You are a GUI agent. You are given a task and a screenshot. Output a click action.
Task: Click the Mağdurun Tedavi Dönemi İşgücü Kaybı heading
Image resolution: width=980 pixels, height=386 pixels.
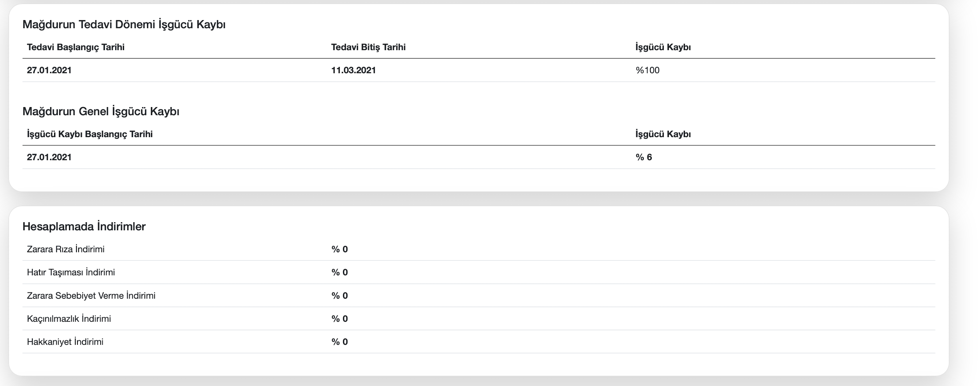124,24
